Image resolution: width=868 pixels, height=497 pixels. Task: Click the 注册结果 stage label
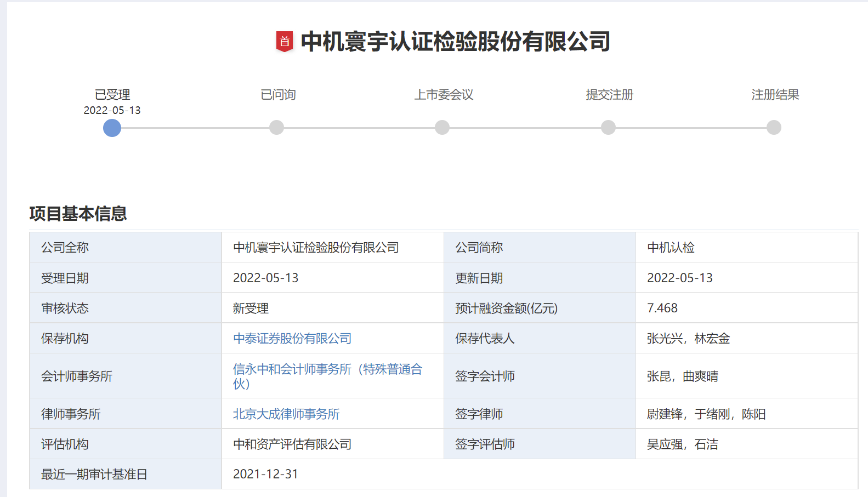pyautogui.click(x=775, y=95)
